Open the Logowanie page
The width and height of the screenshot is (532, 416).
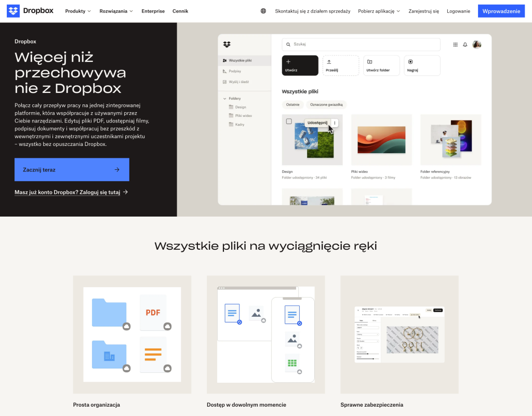[x=458, y=11]
